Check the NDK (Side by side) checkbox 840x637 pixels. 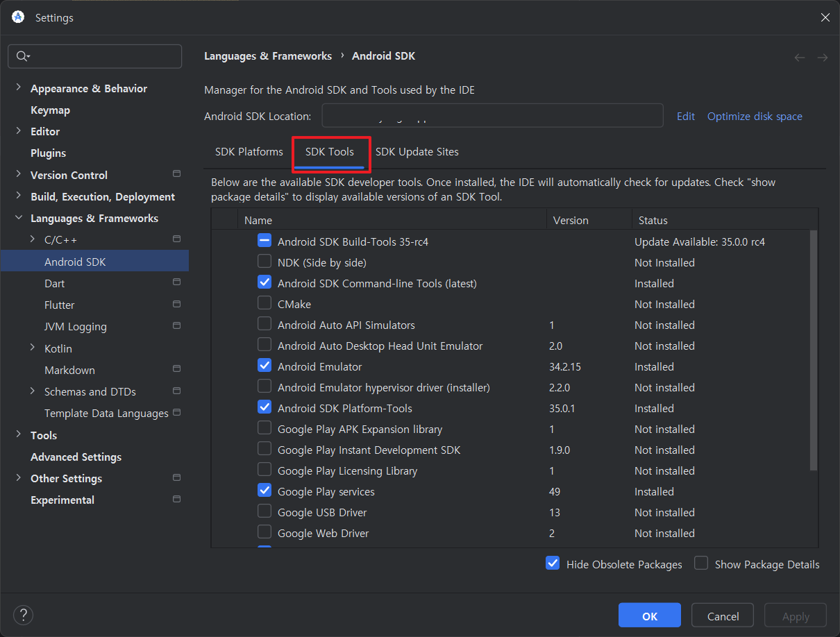(x=264, y=262)
